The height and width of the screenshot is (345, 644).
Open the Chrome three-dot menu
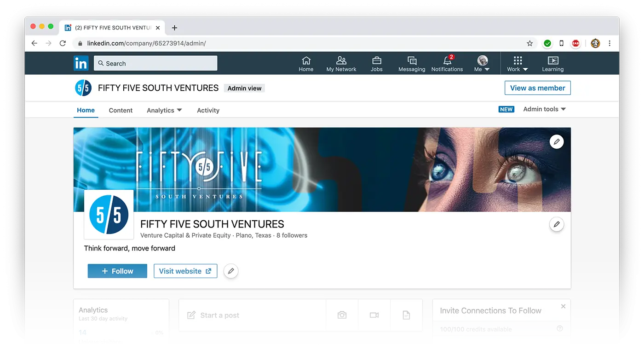pyautogui.click(x=609, y=43)
